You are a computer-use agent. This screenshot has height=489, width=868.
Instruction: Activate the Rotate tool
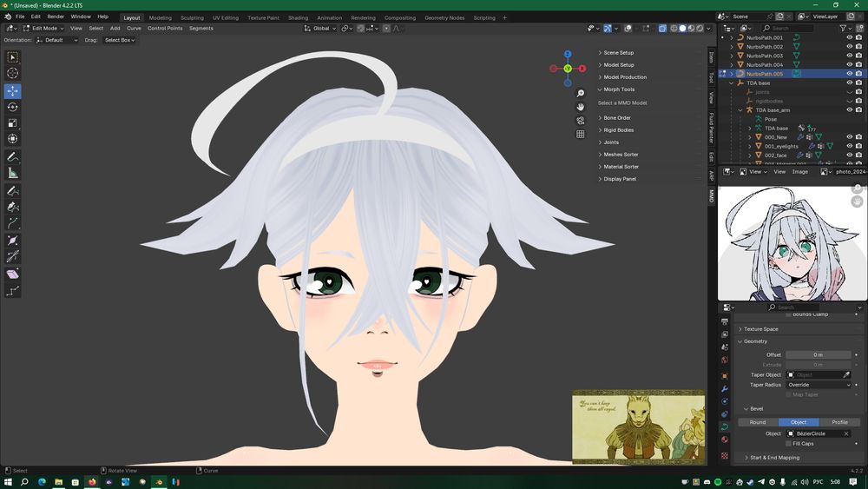coord(13,107)
